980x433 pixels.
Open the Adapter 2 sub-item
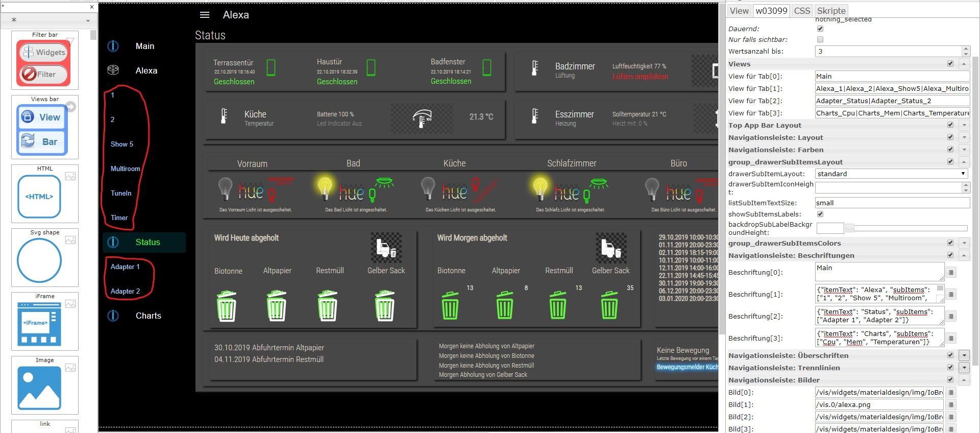(x=125, y=291)
